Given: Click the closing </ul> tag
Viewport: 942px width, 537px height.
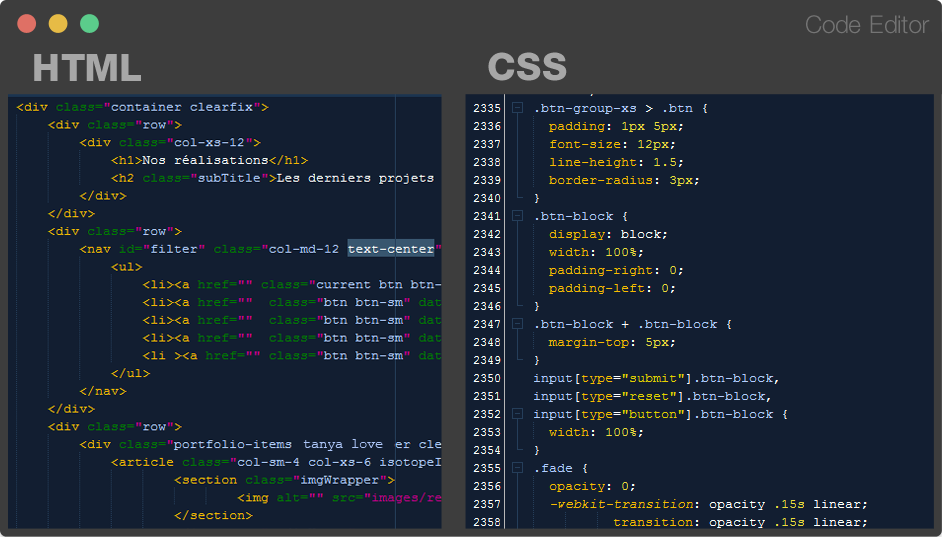Looking at the screenshot, I should 130,373.
